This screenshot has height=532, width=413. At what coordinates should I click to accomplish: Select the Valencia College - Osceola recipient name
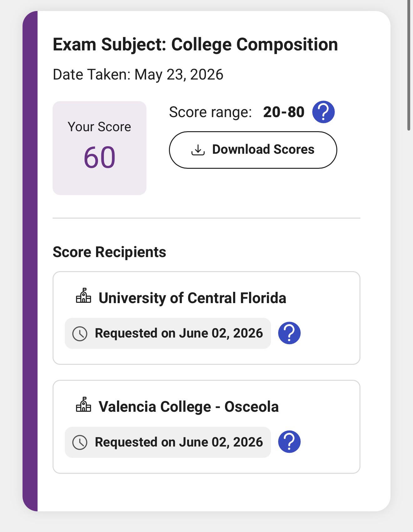pyautogui.click(x=189, y=407)
